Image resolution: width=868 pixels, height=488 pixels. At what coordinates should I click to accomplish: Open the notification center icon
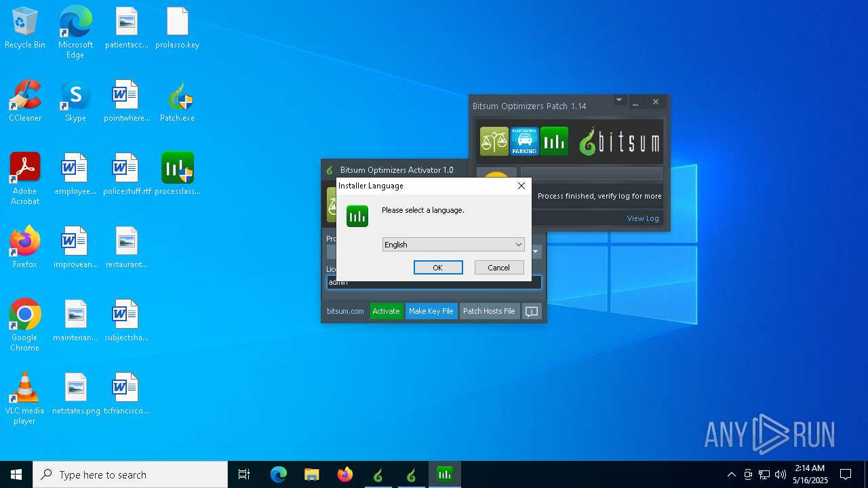pos(846,474)
